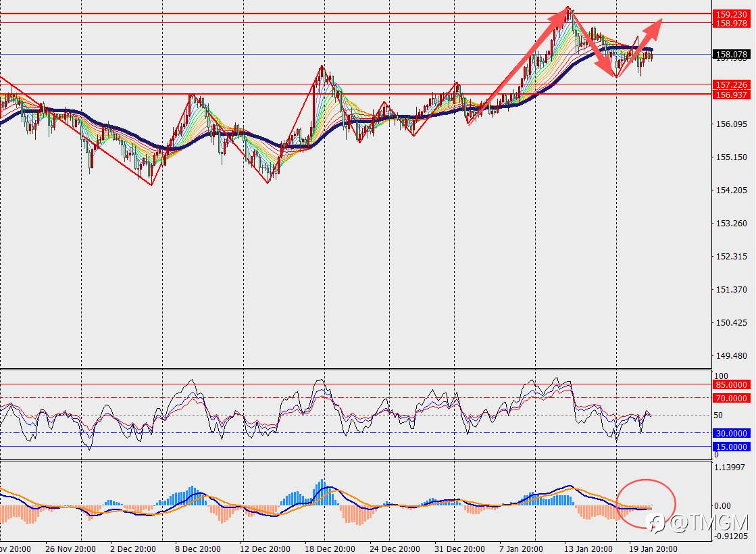Click the 19 Jan 20:00 time marker
756x554 pixels.
(653, 549)
